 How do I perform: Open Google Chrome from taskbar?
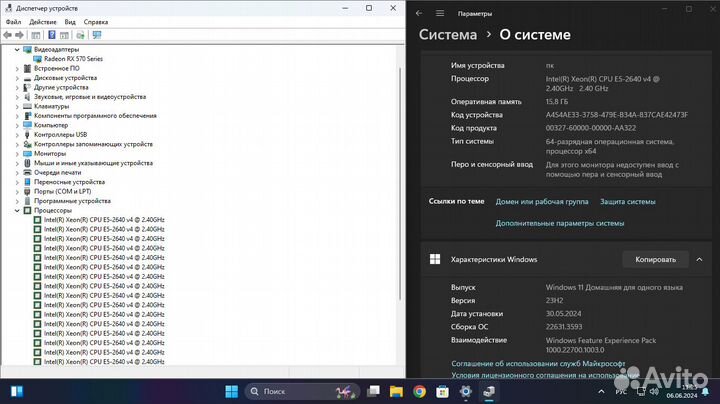pos(419,392)
